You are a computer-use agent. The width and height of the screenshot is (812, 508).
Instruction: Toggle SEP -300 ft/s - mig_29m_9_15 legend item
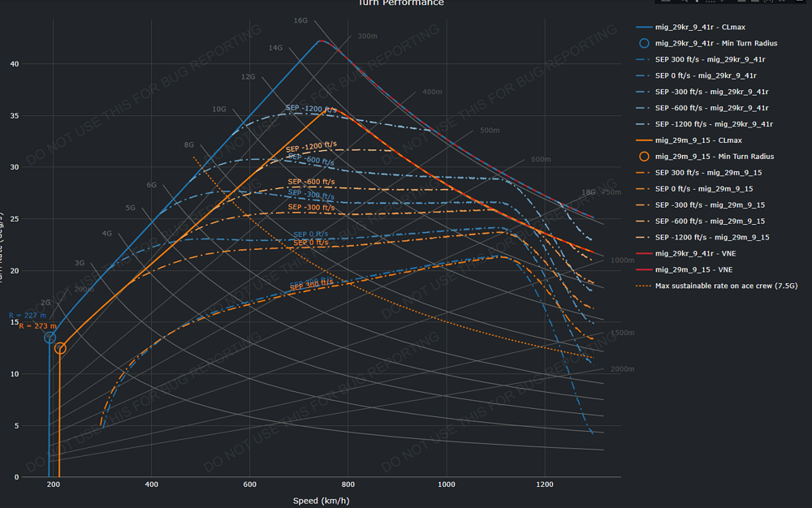coord(700,204)
